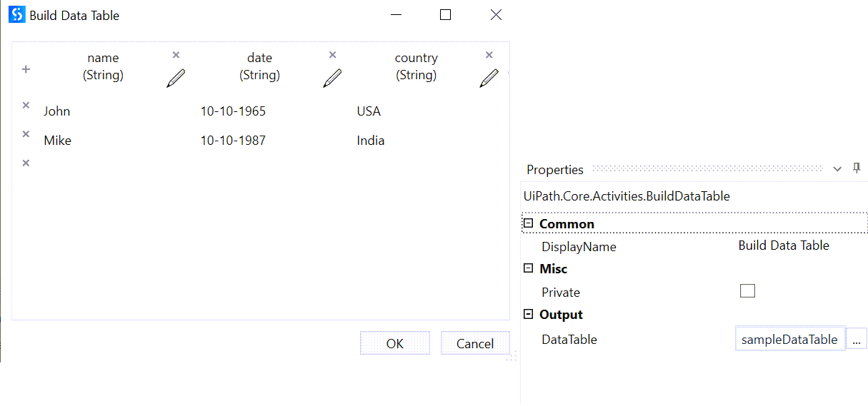Select the India cell in Mike's row

(371, 141)
